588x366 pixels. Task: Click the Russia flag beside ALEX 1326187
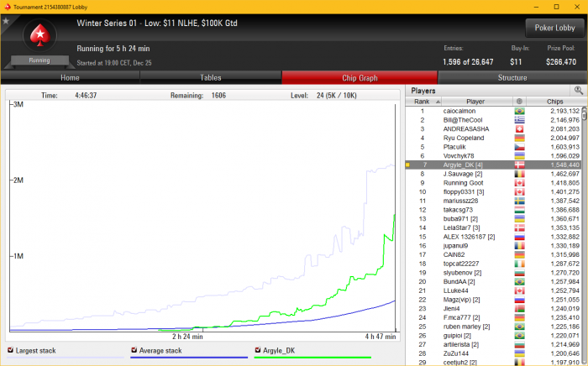[519, 237]
